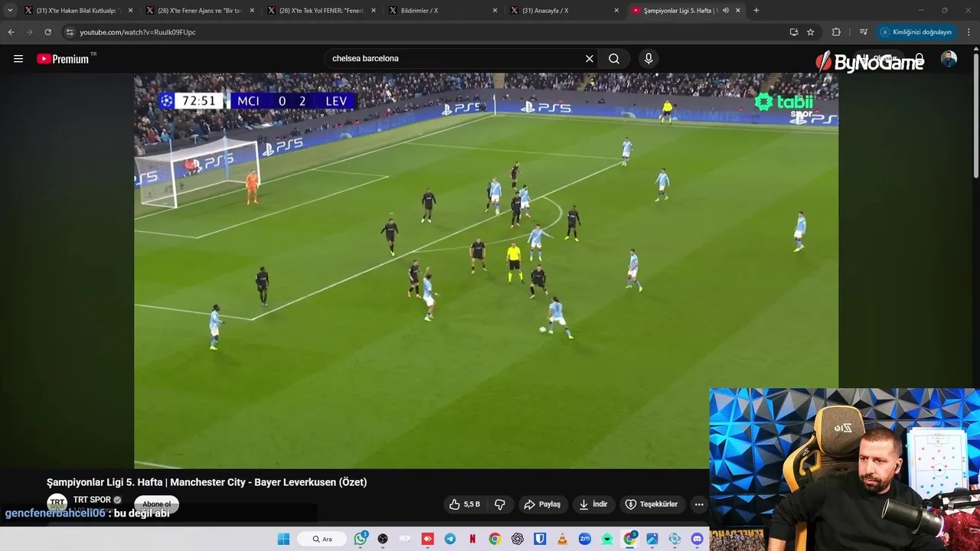This screenshot has width=980, height=551.
Task: Open the tab search dropdown arrow
Action: [10, 11]
